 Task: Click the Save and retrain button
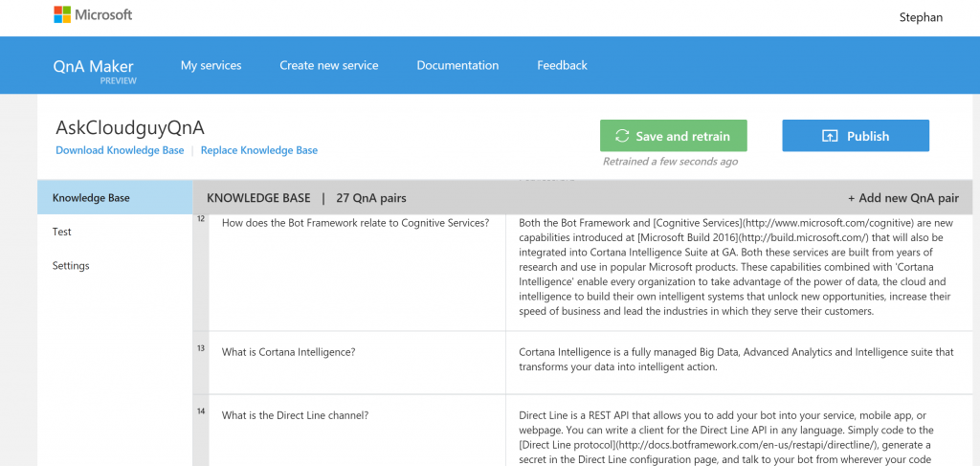click(673, 136)
